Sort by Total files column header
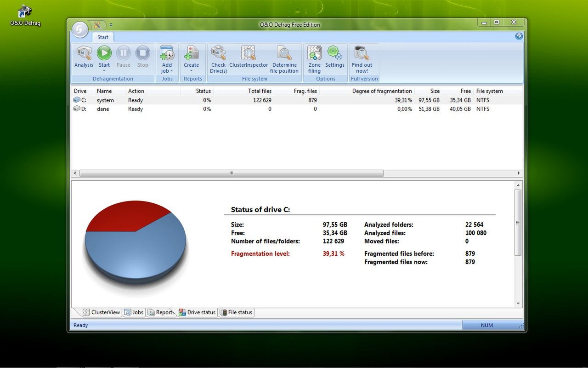The width and height of the screenshot is (588, 368). tap(244, 91)
